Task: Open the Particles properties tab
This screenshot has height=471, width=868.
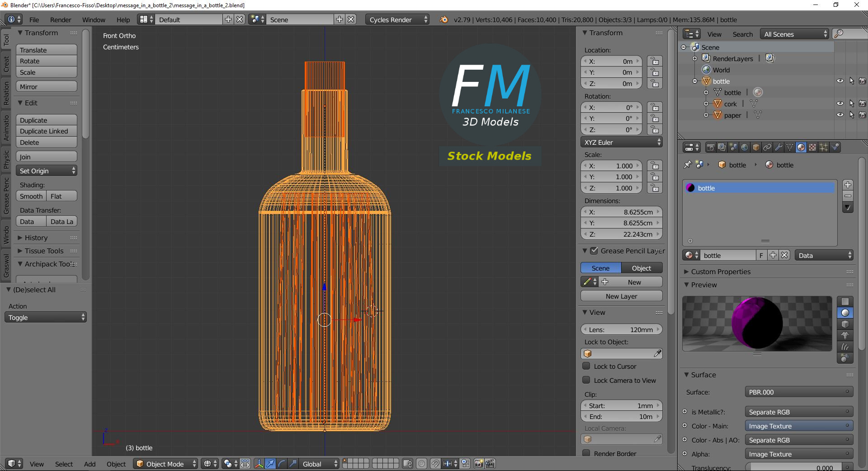Action: 824,147
